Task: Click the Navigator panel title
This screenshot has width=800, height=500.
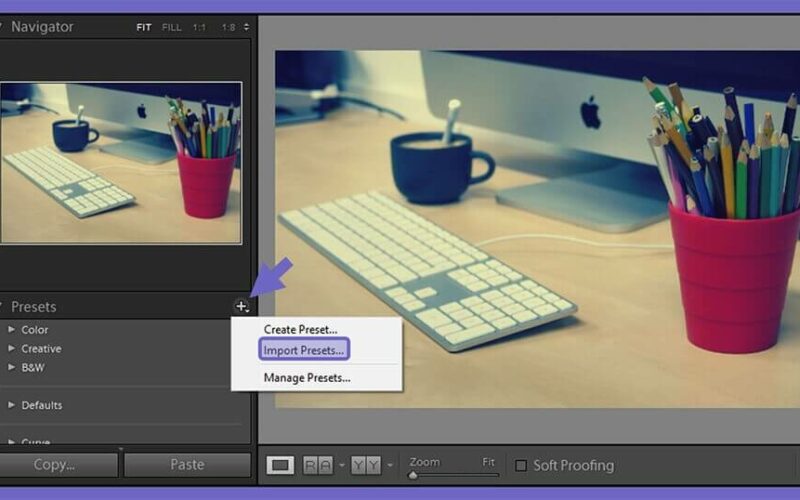Action: point(42,27)
